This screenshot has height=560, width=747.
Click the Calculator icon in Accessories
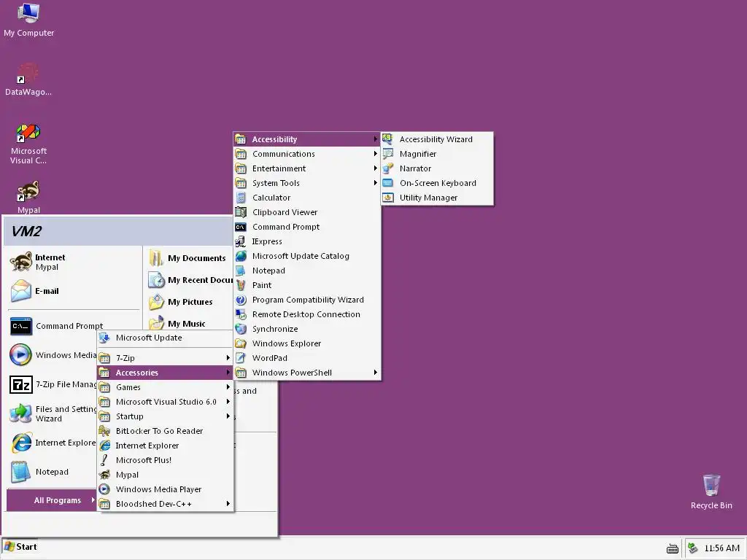241,198
